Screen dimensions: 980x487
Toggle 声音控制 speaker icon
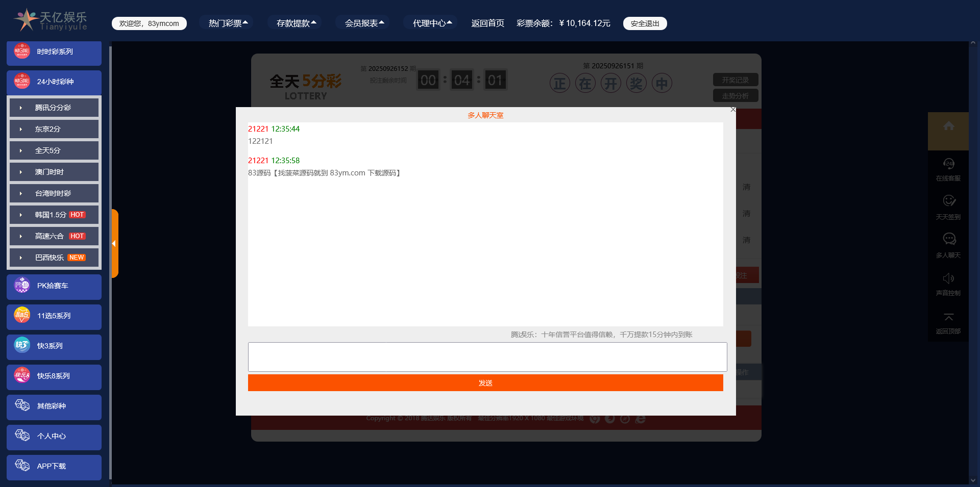(x=948, y=278)
